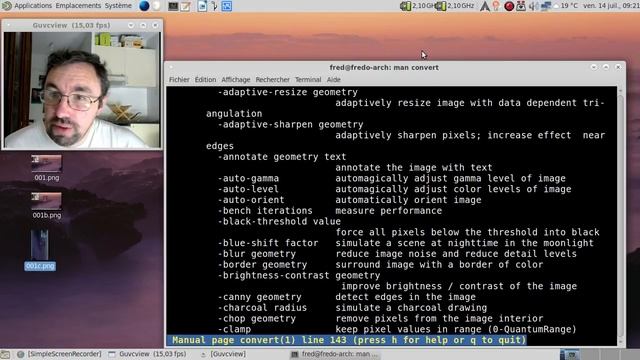
Task: Maximize the Guvcview window
Action: point(143,25)
